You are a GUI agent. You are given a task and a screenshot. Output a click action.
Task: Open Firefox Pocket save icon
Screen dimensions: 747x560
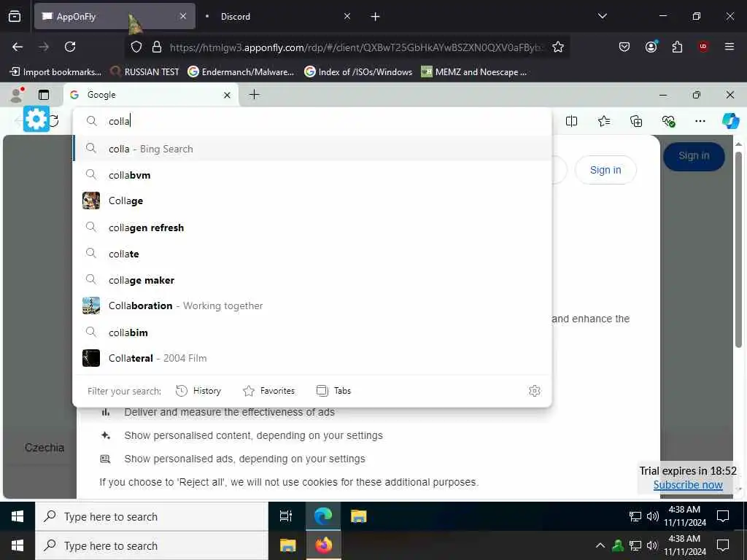624,47
